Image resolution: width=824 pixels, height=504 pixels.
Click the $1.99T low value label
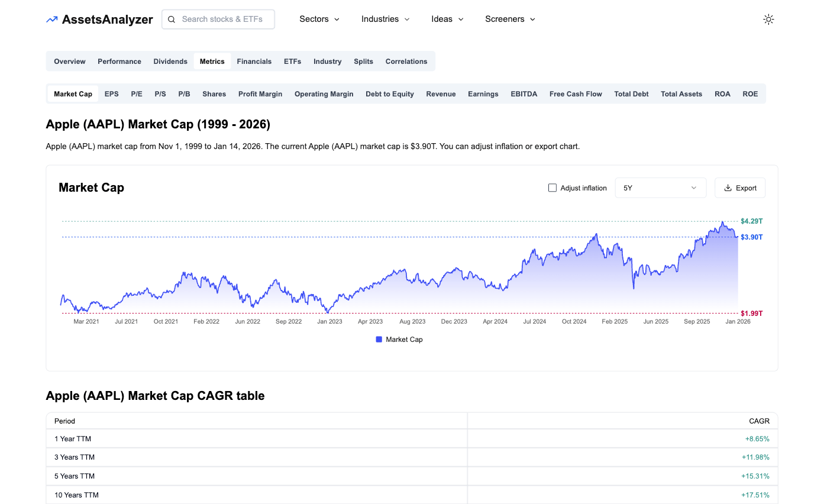[x=752, y=314]
